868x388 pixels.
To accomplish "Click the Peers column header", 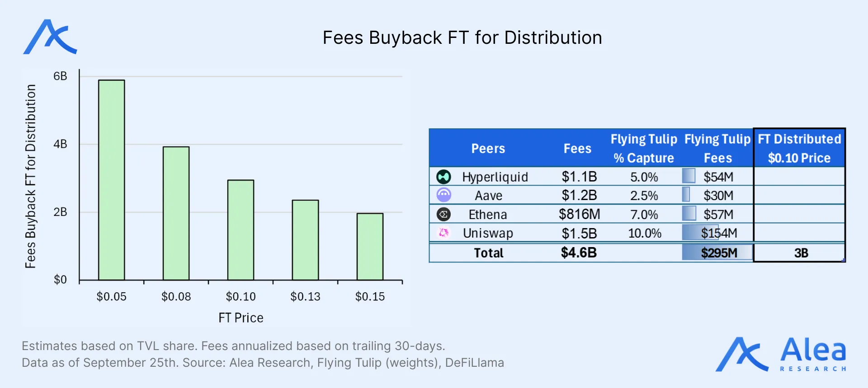I will click(488, 149).
